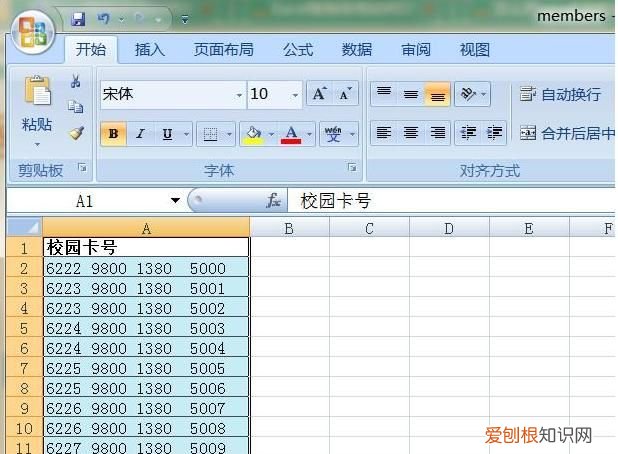The width and height of the screenshot is (618, 454).
Task: Click 合并后居中 merge and center
Action: tap(567, 133)
